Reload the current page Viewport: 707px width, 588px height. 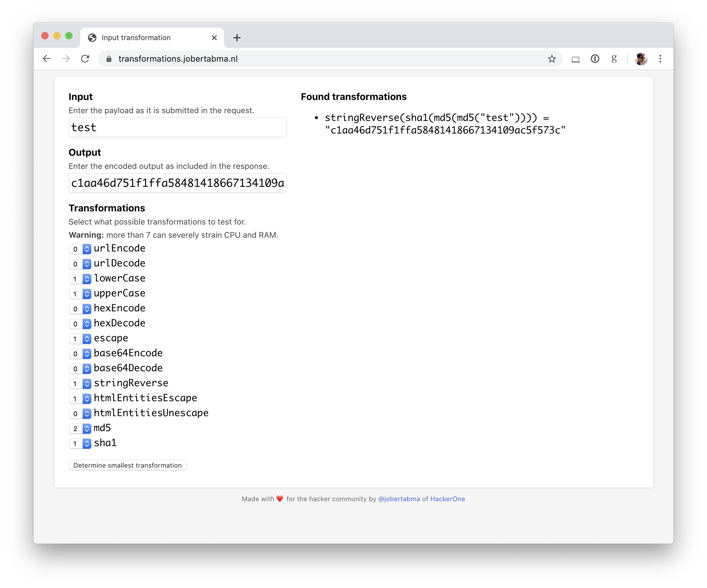pyautogui.click(x=85, y=59)
